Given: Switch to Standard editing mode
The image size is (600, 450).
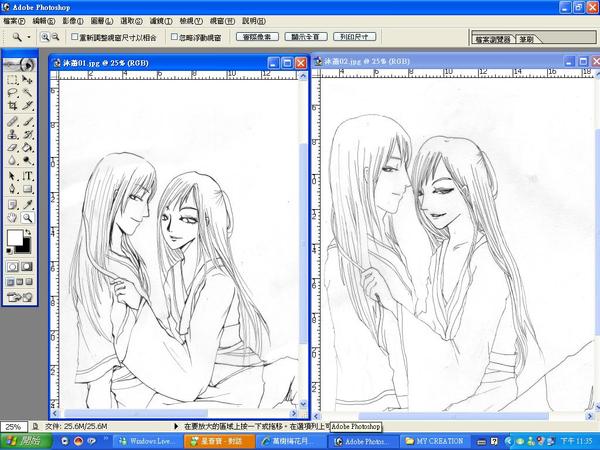Looking at the screenshot, I should coord(12,267).
